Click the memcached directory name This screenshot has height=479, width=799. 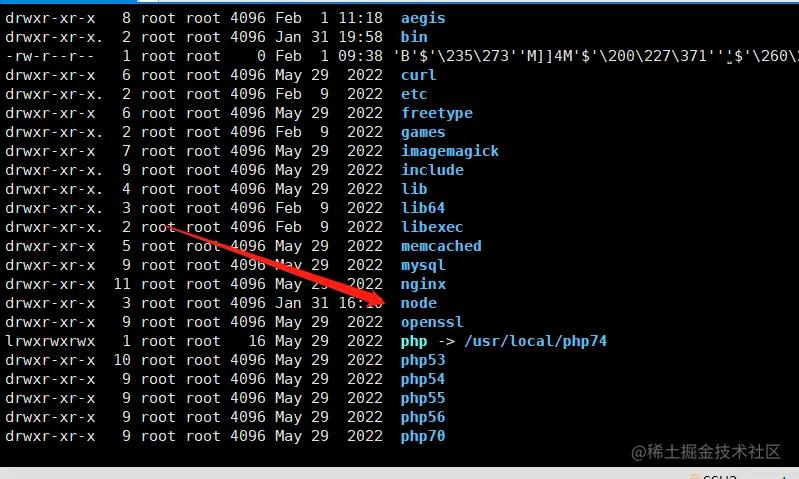[441, 246]
